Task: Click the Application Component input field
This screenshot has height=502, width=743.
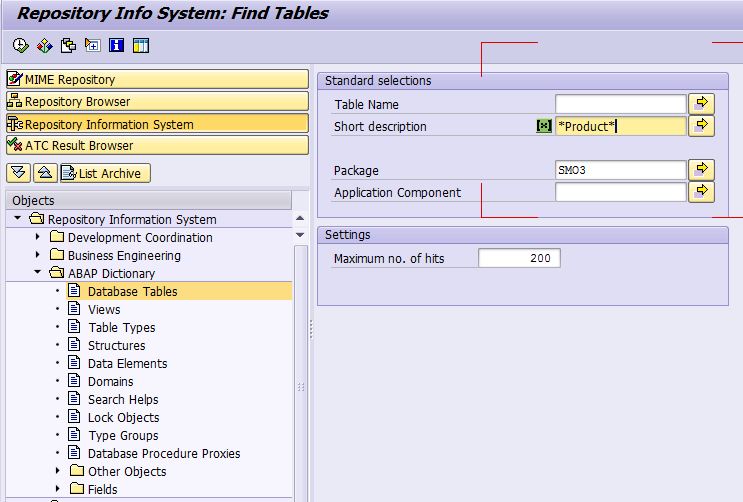Action: (x=621, y=192)
